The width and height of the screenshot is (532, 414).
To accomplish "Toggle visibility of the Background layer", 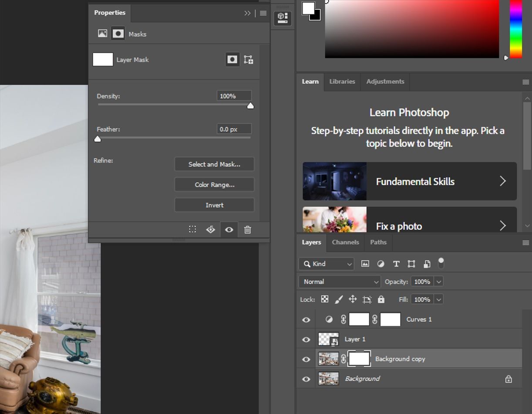I will point(306,379).
